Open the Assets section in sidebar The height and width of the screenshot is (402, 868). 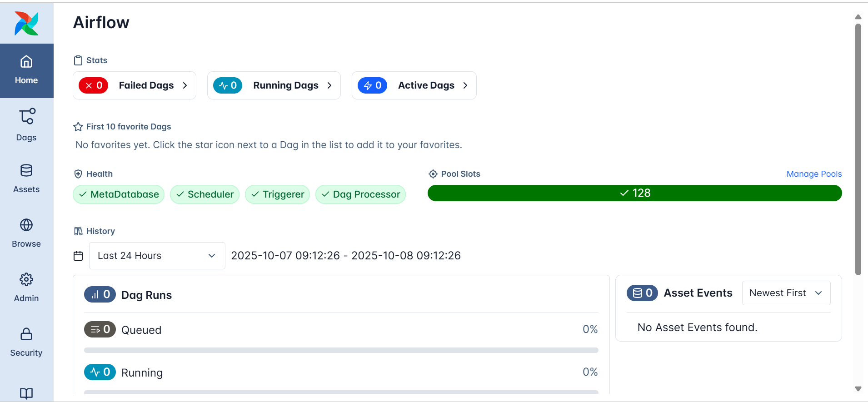26,179
